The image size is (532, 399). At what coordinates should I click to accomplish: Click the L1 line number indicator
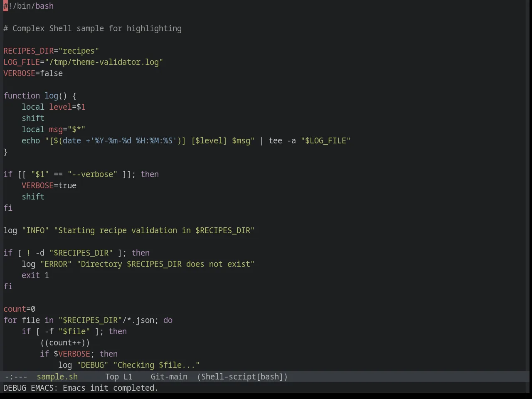coord(128,377)
